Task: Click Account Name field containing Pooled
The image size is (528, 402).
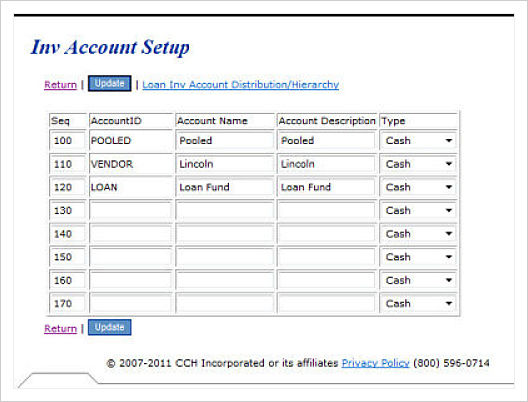Action: click(225, 140)
